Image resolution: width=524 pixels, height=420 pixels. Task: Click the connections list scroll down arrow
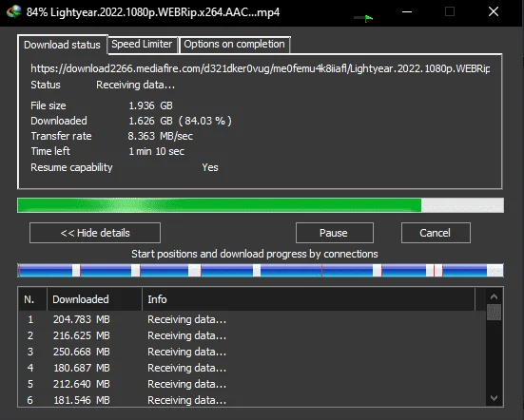tap(494, 397)
